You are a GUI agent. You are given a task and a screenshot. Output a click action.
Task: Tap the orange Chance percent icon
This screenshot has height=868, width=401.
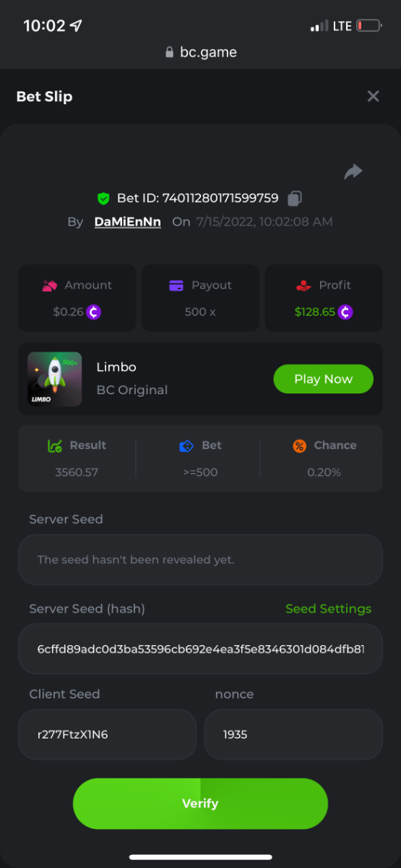tap(299, 446)
